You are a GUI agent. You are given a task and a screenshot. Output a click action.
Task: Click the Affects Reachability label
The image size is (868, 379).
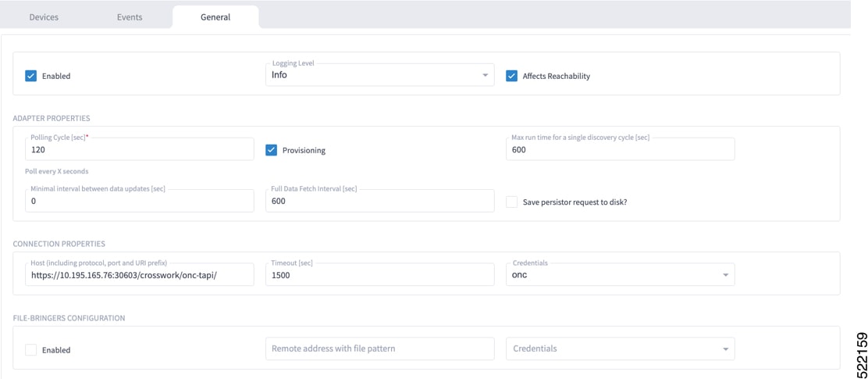557,77
